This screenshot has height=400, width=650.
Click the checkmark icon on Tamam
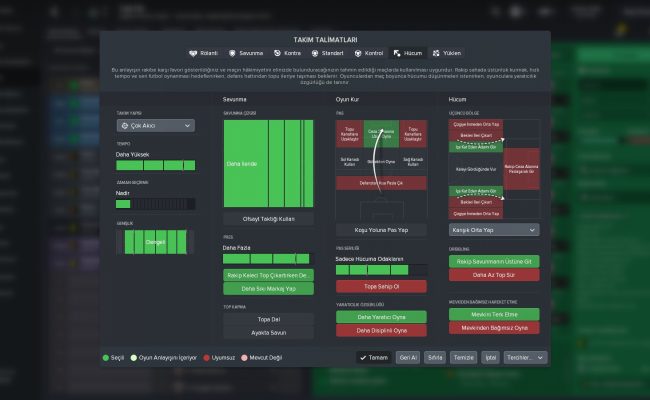pyautogui.click(x=362, y=357)
